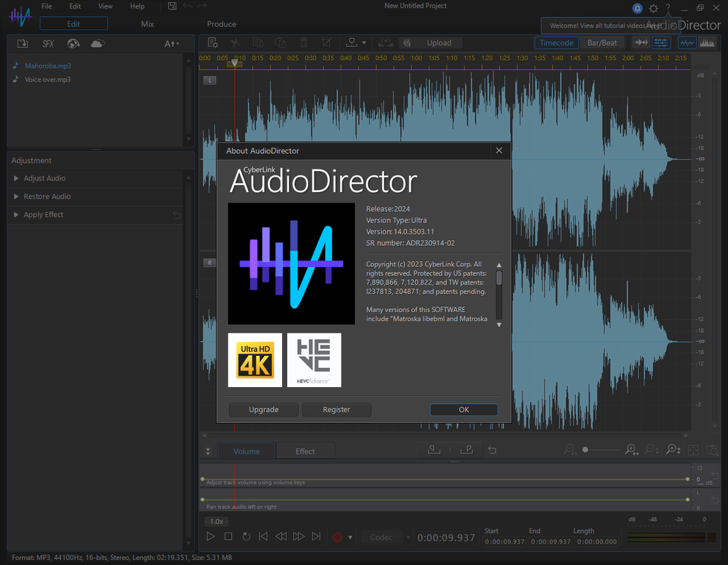The image size is (728, 565).
Task: Switch to the Effect tab
Action: click(x=305, y=451)
